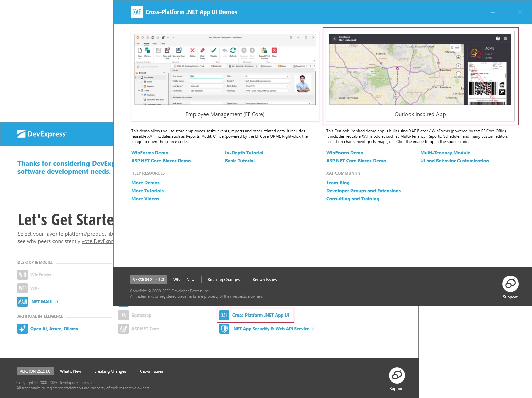532x398 pixels.
Task: Click the Support icon in the launcher footer
Action: point(397,375)
